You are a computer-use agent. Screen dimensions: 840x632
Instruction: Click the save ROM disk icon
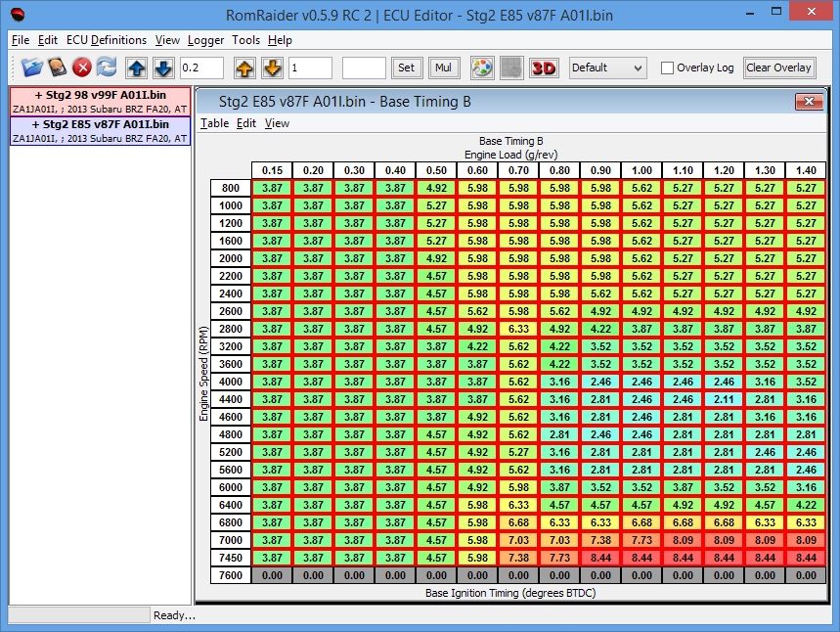[x=58, y=68]
